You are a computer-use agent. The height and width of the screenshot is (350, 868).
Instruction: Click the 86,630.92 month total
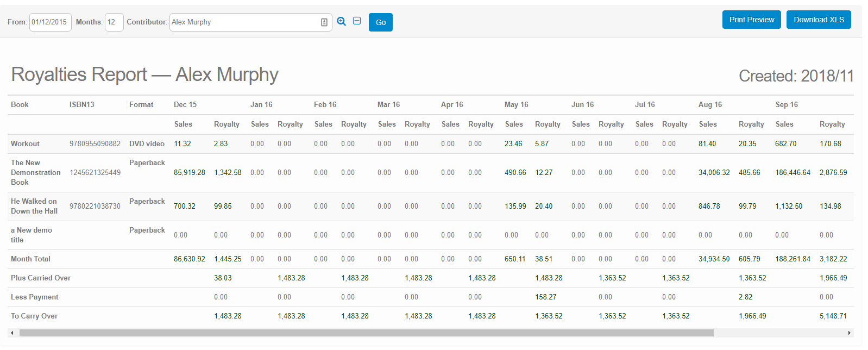tap(190, 259)
